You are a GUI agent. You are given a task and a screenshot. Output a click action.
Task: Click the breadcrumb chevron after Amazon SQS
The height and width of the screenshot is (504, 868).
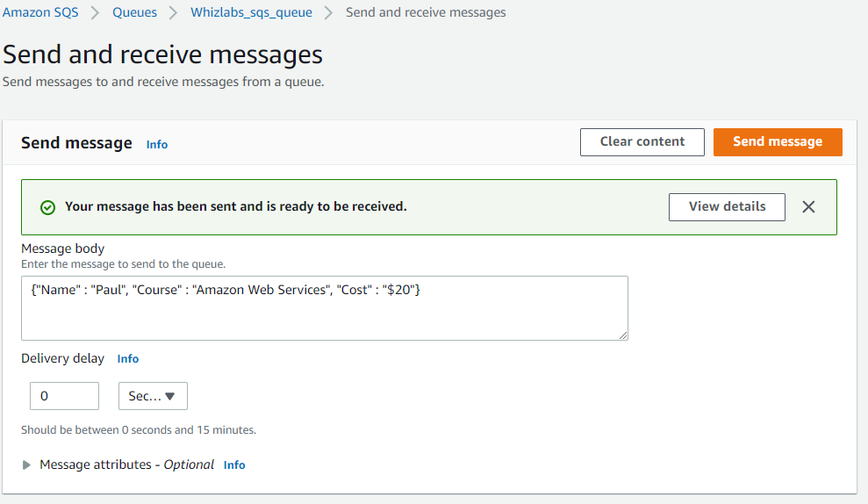[x=95, y=13]
